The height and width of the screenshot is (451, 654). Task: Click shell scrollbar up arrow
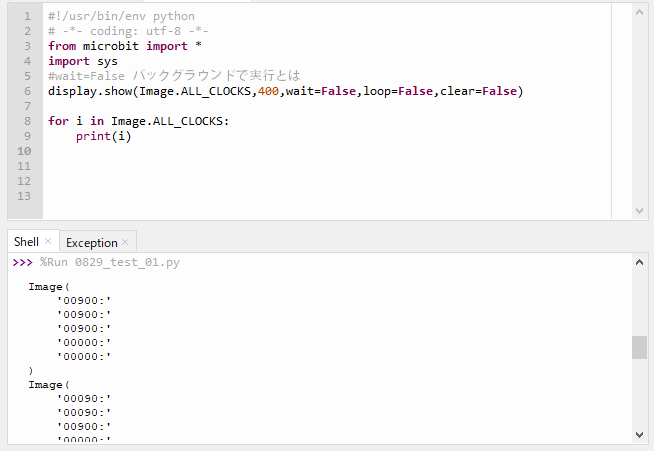click(639, 262)
